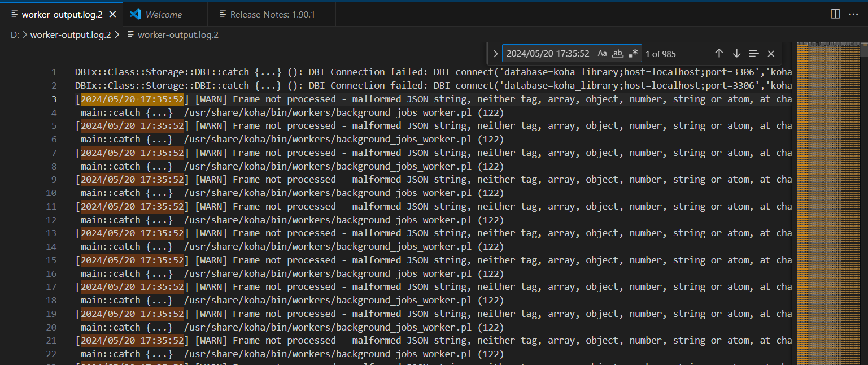
Task: Click the highlighted timestamp on line 3
Action: (132, 99)
